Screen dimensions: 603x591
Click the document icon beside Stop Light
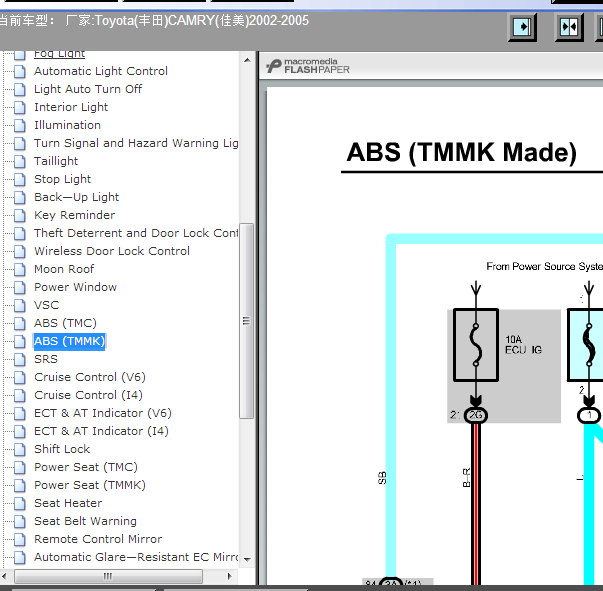tap(20, 180)
